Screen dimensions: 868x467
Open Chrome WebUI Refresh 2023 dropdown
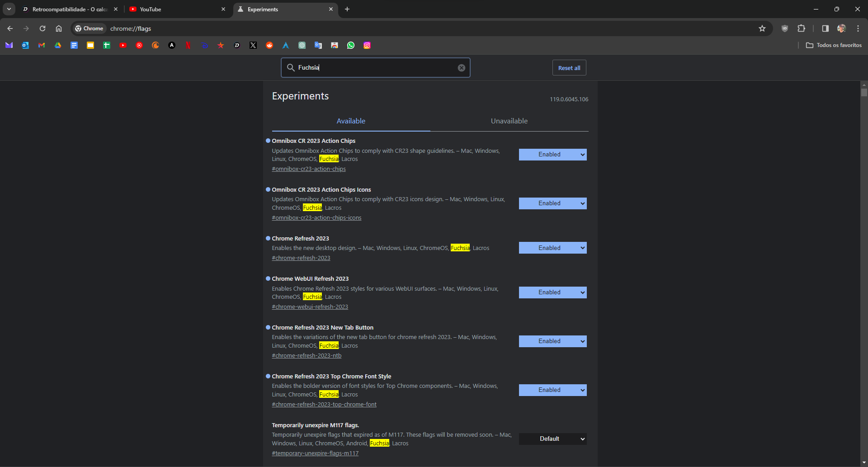pos(552,292)
